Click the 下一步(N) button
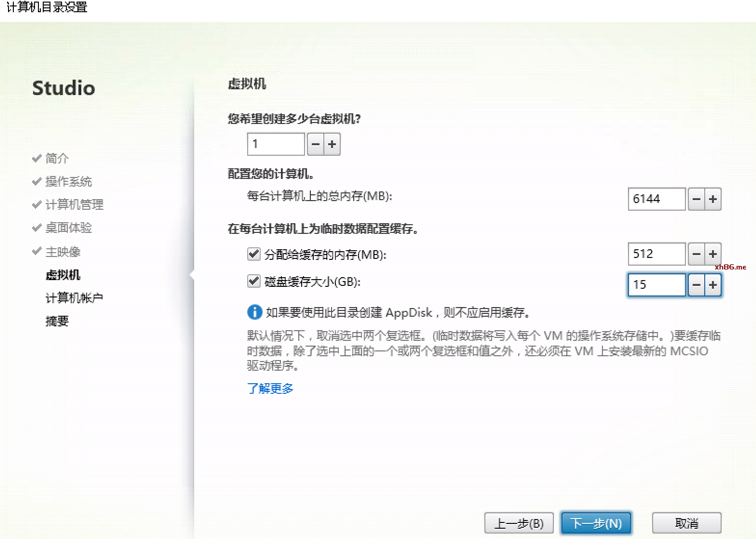 (596, 523)
